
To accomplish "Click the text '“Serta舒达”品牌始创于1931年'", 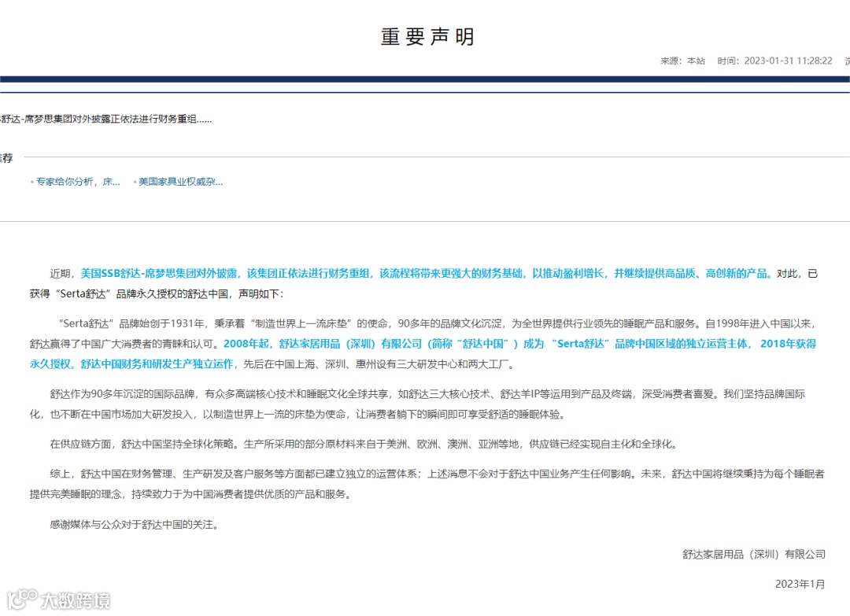I will [x=131, y=323].
